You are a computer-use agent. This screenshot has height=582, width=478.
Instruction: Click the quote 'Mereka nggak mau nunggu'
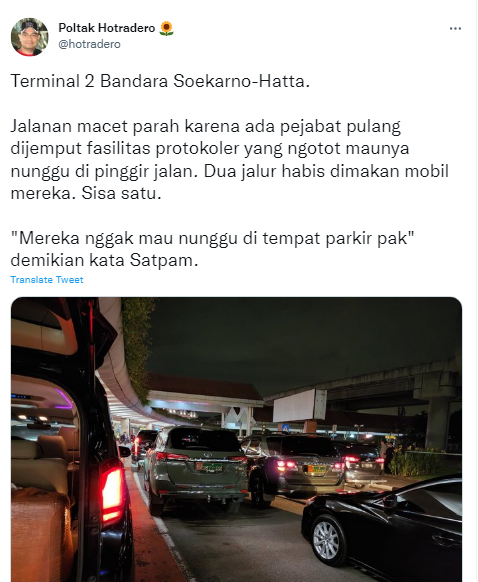[212, 238]
